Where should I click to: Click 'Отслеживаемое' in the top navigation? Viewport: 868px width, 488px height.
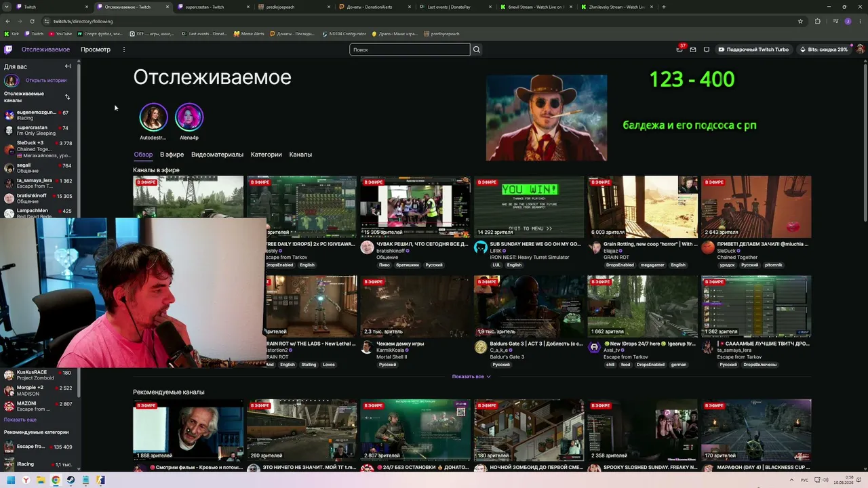pyautogui.click(x=45, y=49)
